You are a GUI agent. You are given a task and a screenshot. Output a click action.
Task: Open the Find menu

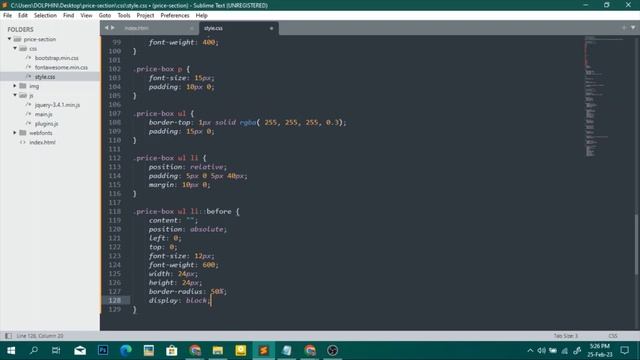point(68,16)
